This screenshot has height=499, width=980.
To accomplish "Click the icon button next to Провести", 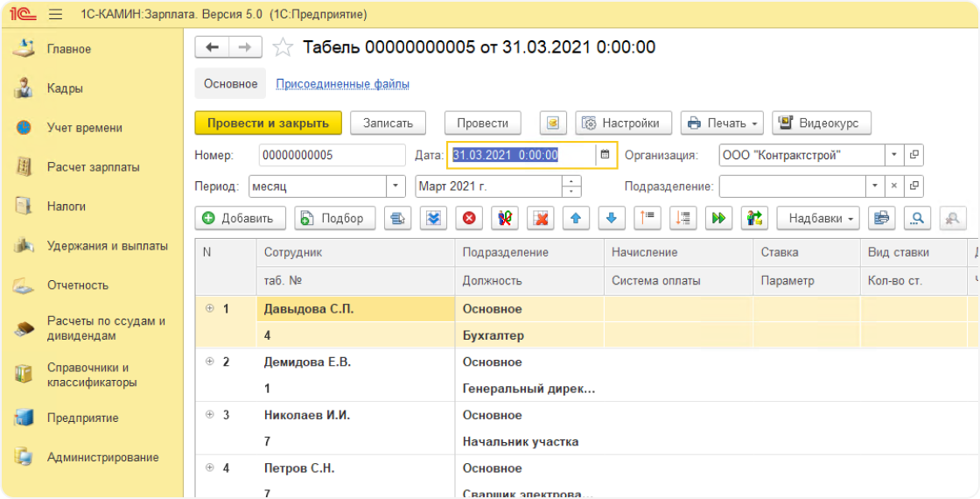I will pos(553,123).
